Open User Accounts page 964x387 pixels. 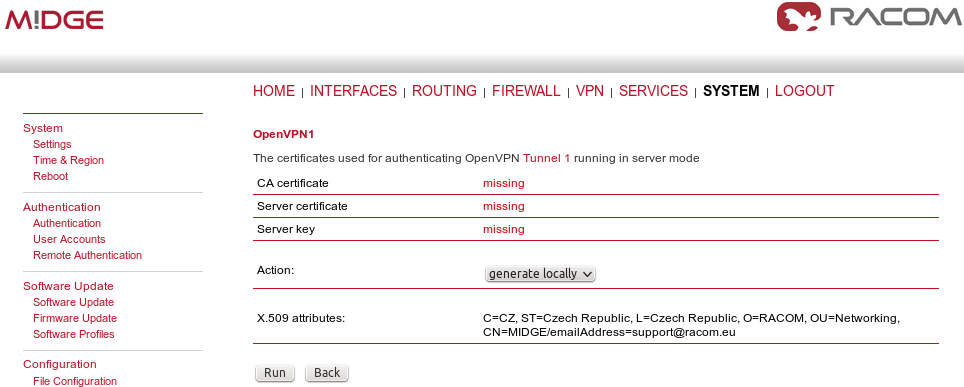pyautogui.click(x=69, y=239)
